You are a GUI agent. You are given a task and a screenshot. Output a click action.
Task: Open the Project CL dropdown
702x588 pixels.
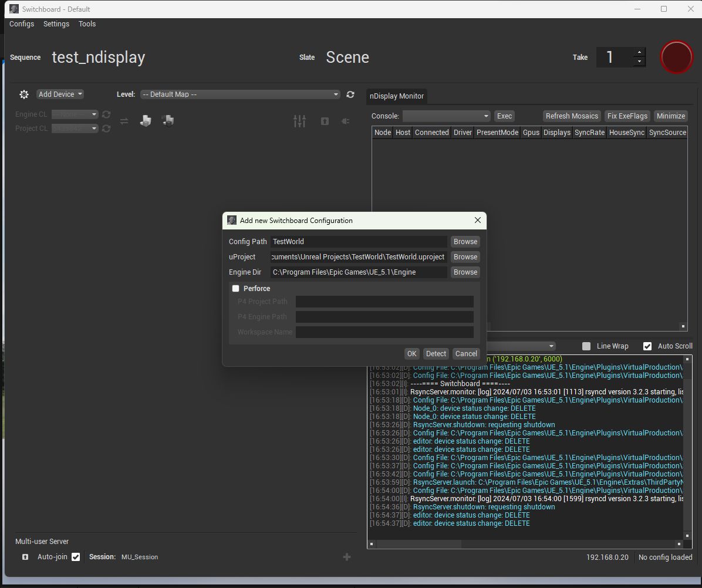(x=75, y=129)
